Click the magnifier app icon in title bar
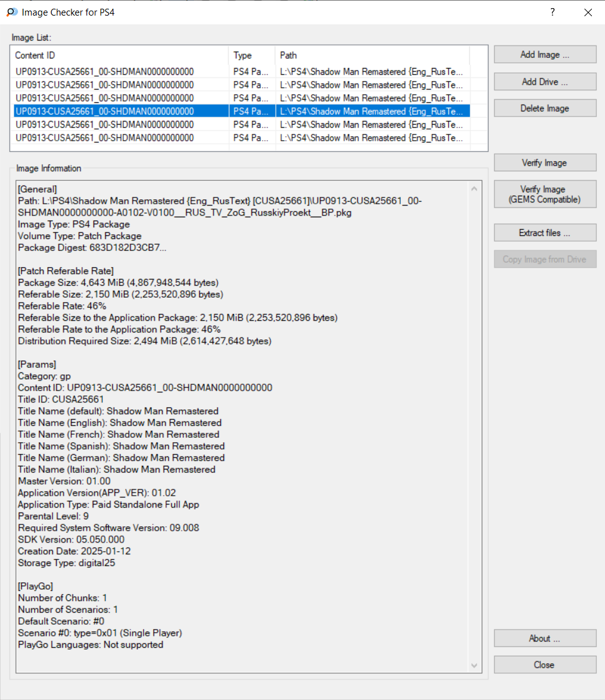The width and height of the screenshot is (605, 700). click(x=12, y=12)
